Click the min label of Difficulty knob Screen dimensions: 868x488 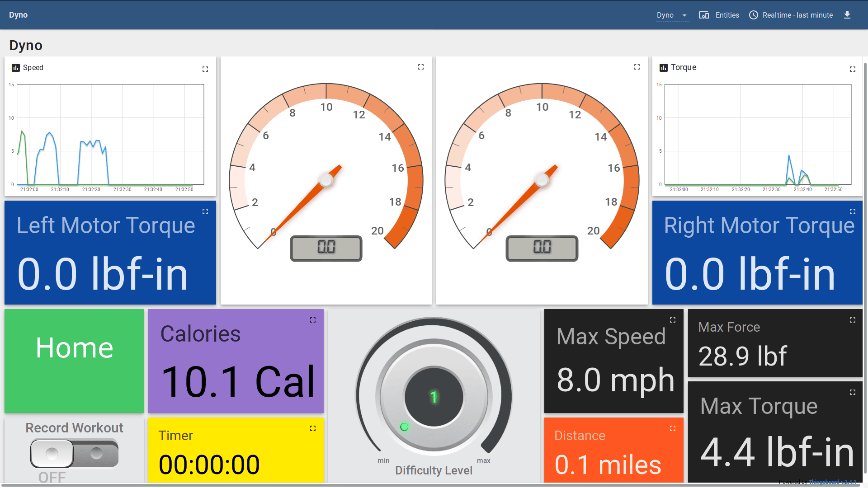383,460
